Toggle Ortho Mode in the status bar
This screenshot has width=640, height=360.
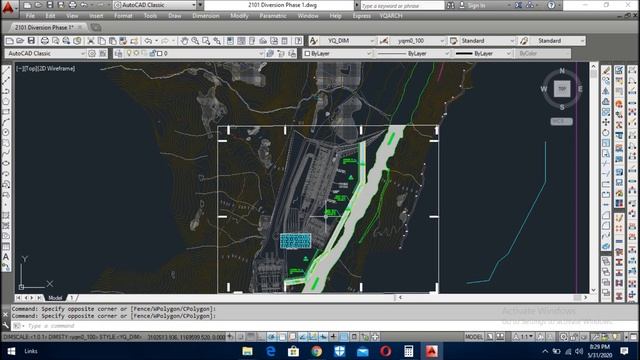click(x=261, y=337)
